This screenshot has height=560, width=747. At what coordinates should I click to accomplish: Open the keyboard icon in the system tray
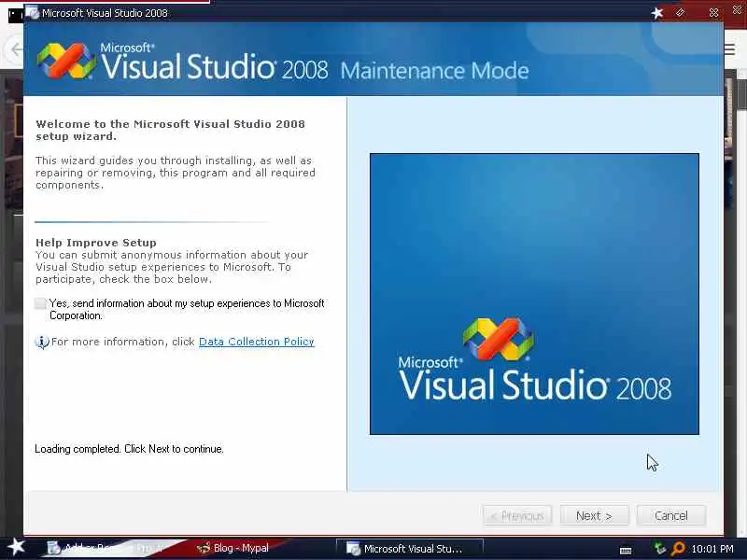click(626, 551)
